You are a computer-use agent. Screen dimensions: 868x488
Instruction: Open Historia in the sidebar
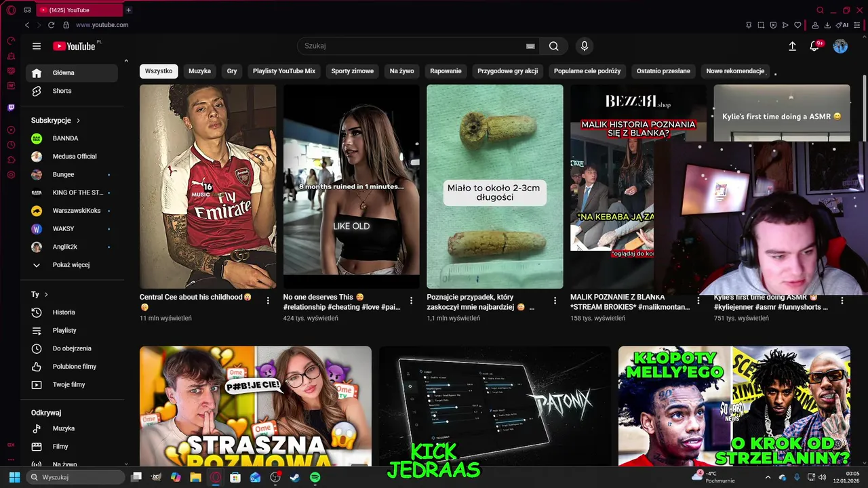click(72, 312)
